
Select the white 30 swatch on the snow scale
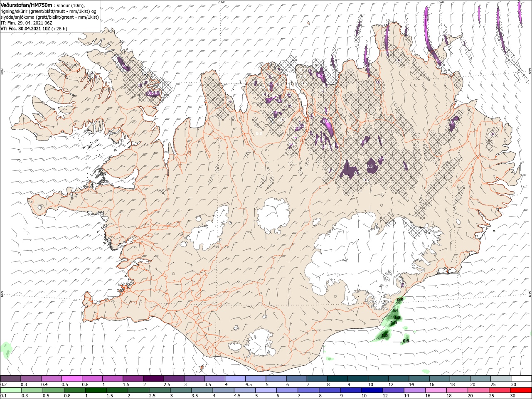(x=521, y=378)
